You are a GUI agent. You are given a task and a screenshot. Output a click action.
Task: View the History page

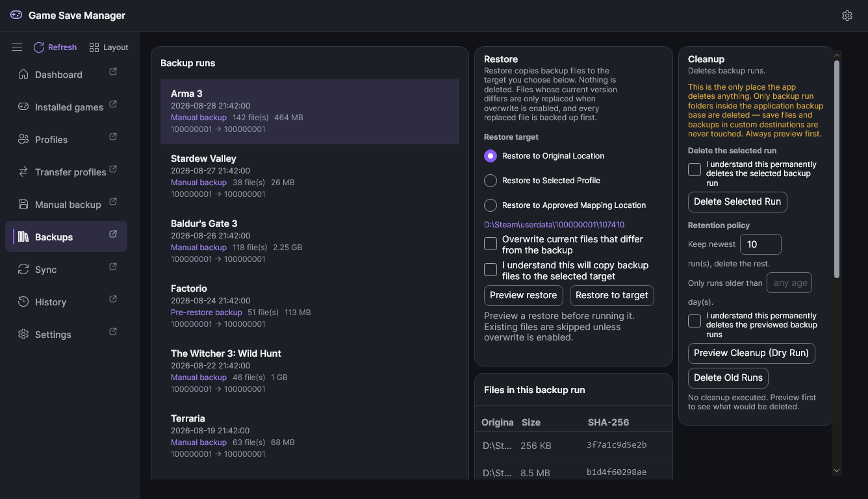(66, 301)
